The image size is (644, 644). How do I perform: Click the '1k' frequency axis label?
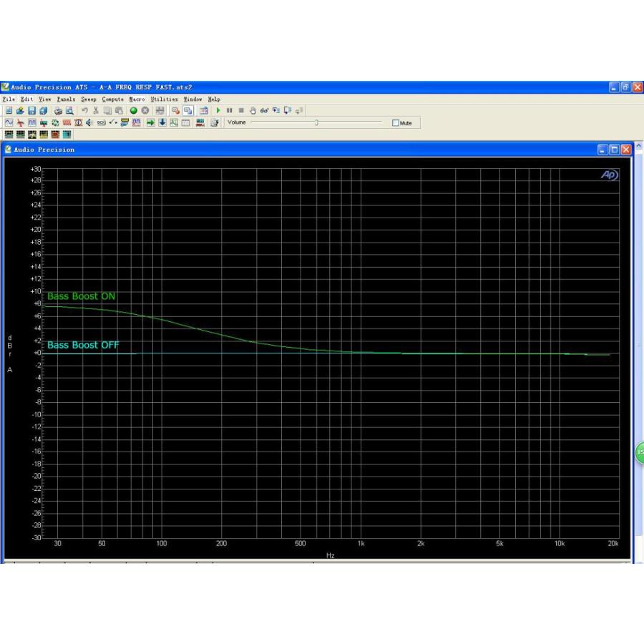point(361,543)
